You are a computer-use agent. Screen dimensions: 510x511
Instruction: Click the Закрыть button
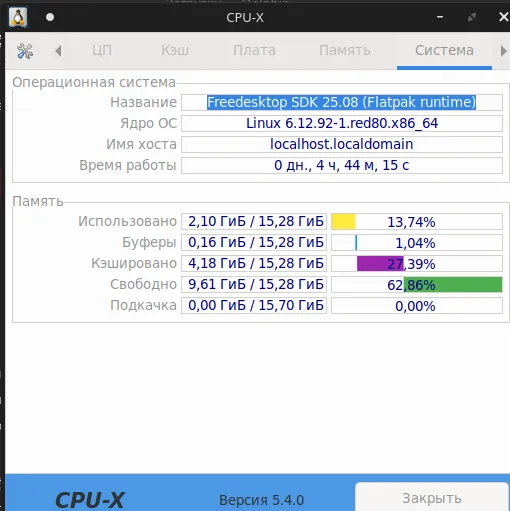click(432, 498)
